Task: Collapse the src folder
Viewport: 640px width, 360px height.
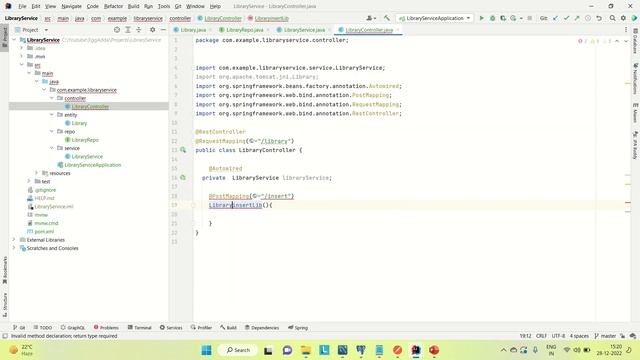Action: click(x=22, y=65)
